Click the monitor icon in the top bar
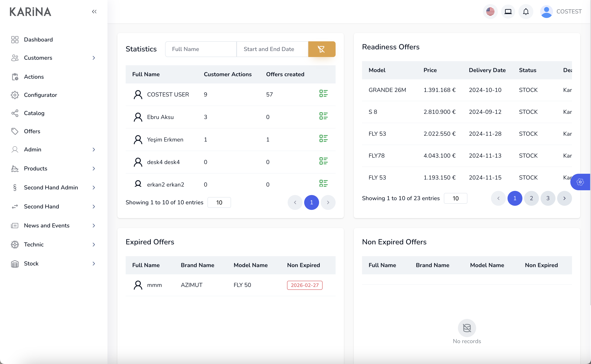The image size is (591, 364). (x=508, y=11)
